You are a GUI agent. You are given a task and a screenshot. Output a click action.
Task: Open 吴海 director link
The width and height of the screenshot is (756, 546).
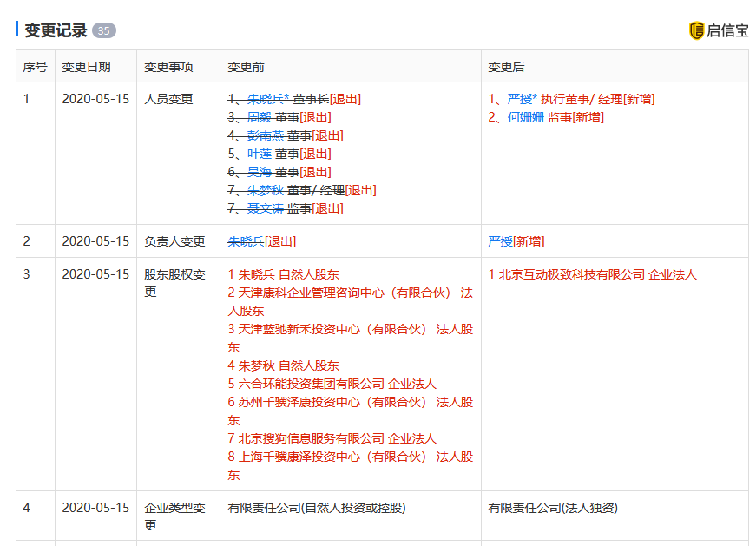pyautogui.click(x=260, y=172)
